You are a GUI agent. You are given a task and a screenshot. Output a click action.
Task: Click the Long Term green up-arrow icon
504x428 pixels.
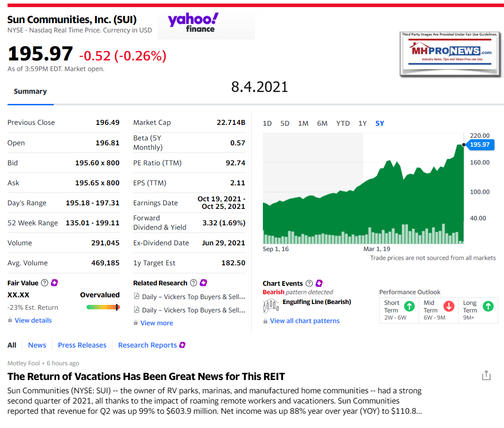[488, 306]
